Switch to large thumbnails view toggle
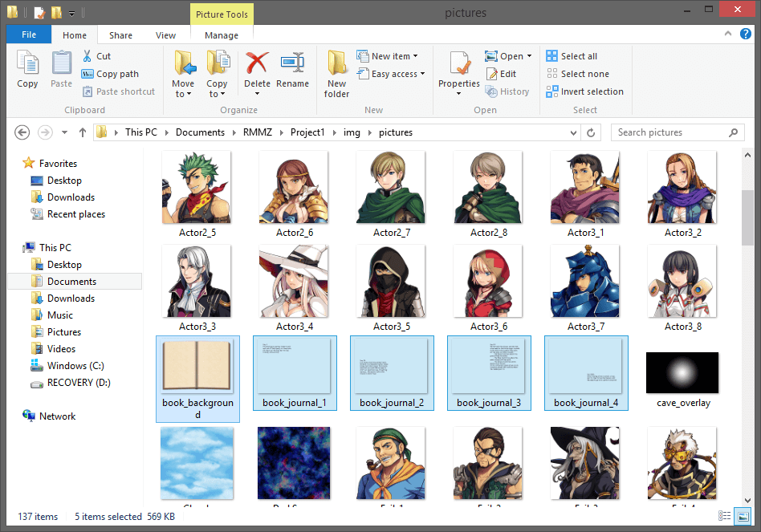The image size is (761, 532). (743, 516)
